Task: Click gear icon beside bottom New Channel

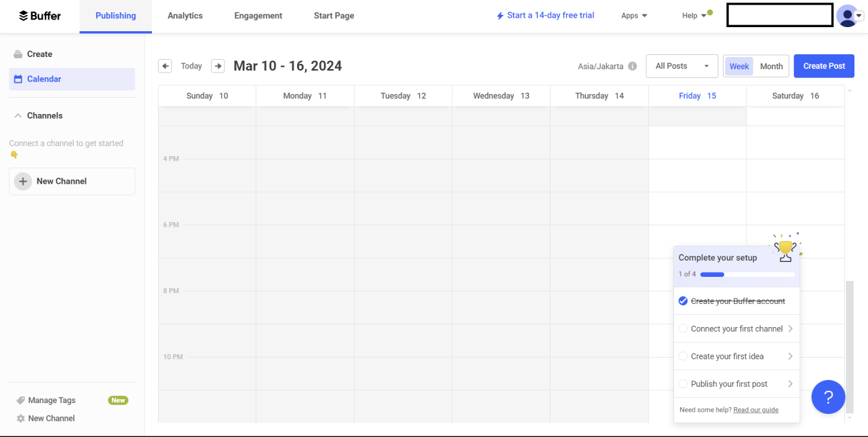Action: pyautogui.click(x=20, y=419)
